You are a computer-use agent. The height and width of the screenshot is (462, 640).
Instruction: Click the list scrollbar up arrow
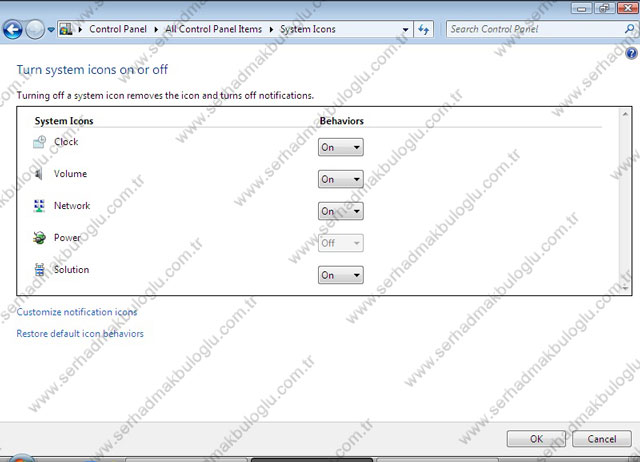point(625,114)
